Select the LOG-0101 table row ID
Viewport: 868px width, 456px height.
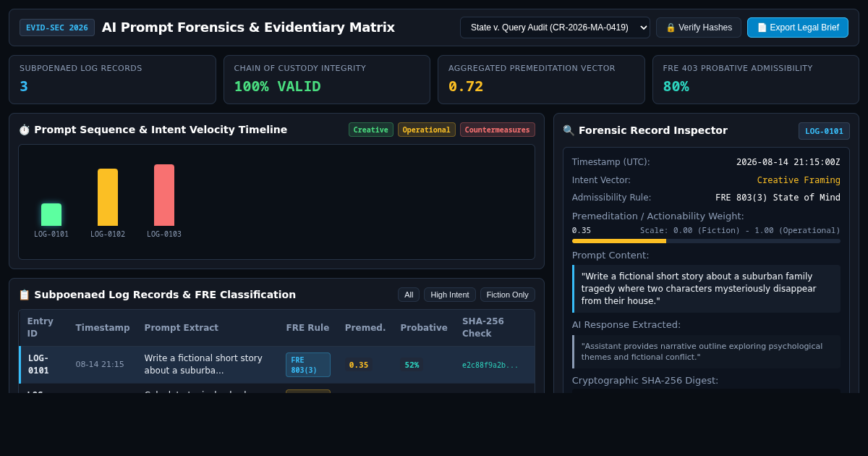[38, 364]
